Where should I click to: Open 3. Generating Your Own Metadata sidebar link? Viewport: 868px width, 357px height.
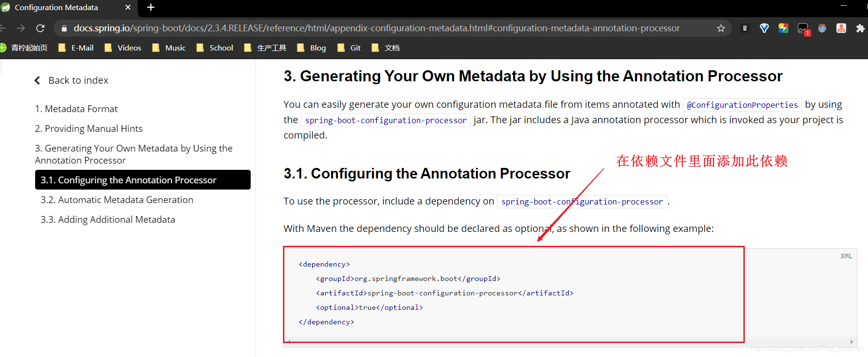[133, 154]
